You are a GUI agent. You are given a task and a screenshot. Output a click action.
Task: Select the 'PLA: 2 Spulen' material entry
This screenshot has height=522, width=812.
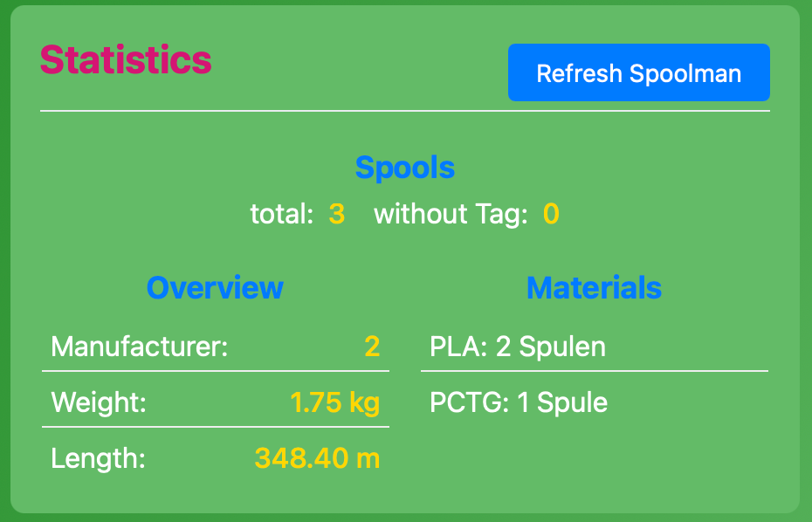(x=518, y=347)
